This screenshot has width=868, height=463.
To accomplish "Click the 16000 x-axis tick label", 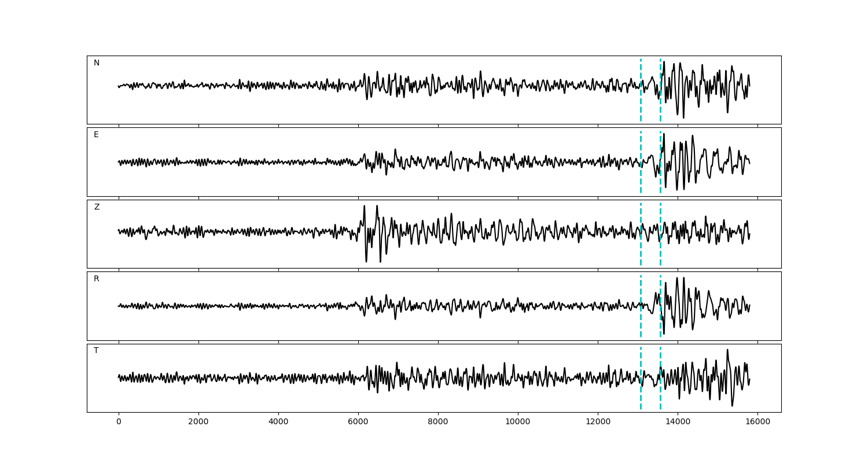I will tap(757, 422).
